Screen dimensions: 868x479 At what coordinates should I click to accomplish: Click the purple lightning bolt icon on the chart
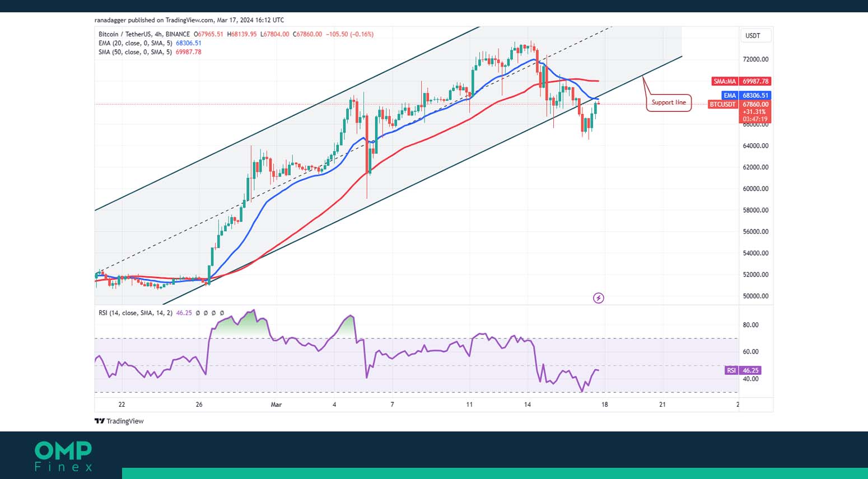[x=598, y=298]
